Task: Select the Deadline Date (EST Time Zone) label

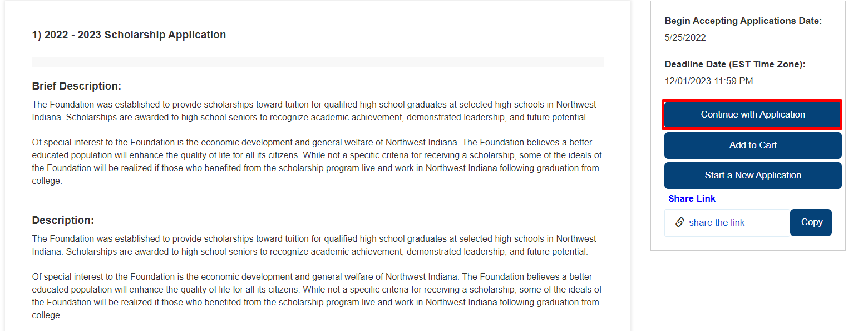Action: pyautogui.click(x=735, y=64)
